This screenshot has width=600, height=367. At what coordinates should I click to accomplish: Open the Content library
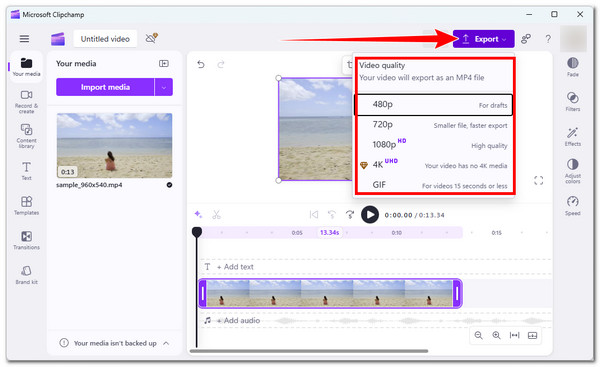click(26, 136)
